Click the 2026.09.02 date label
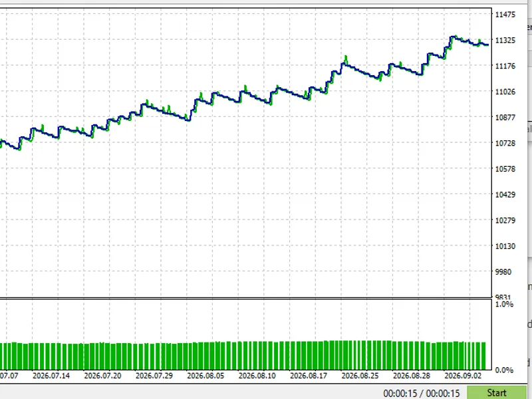This screenshot has width=532, height=399. point(463,376)
